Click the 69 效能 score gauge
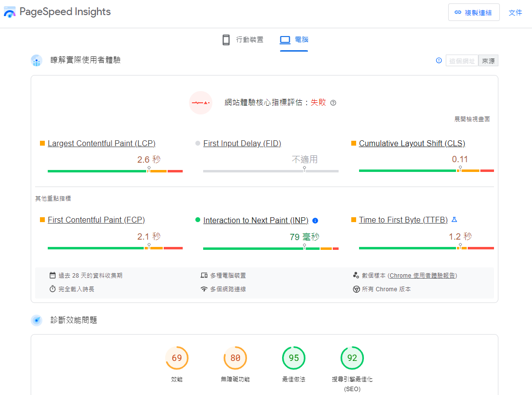The width and height of the screenshot is (532, 395). coord(177,358)
